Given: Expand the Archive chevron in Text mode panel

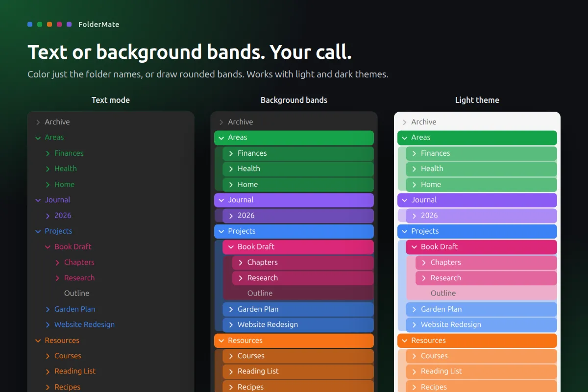Looking at the screenshot, I should pos(38,122).
